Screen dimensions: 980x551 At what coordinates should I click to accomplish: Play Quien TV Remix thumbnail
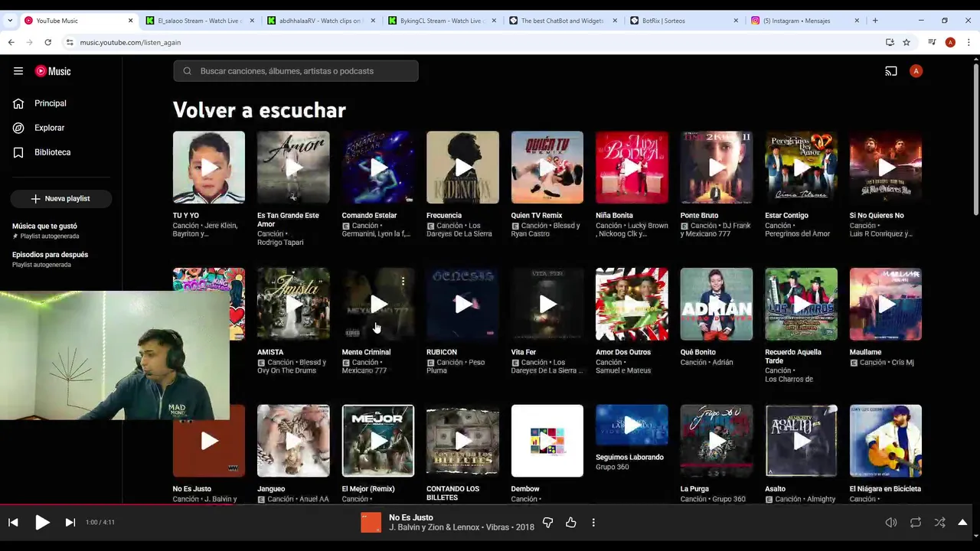(547, 168)
